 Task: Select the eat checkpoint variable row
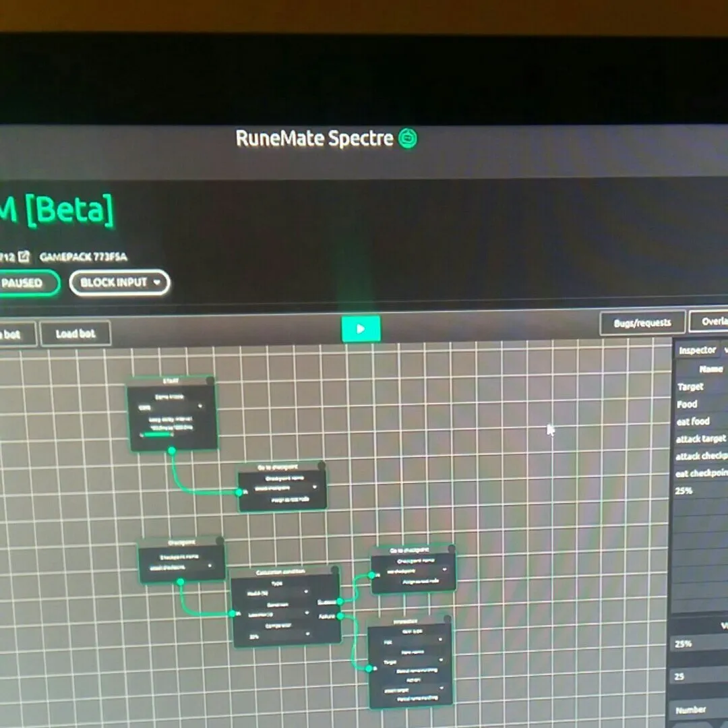click(701, 473)
